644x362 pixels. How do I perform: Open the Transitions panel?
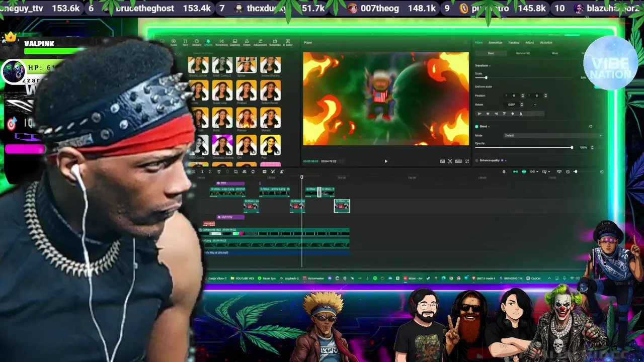pyautogui.click(x=221, y=42)
